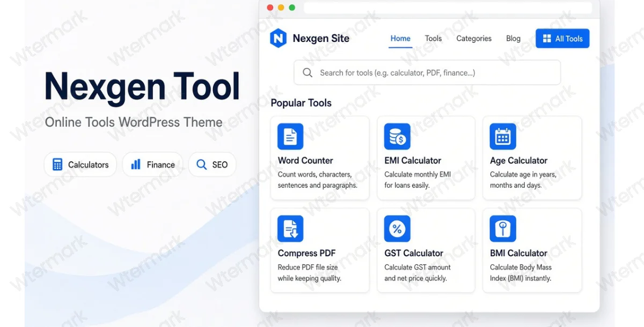This screenshot has height=327, width=644.
Task: Open the EMI Calculator title
Action: click(x=413, y=160)
